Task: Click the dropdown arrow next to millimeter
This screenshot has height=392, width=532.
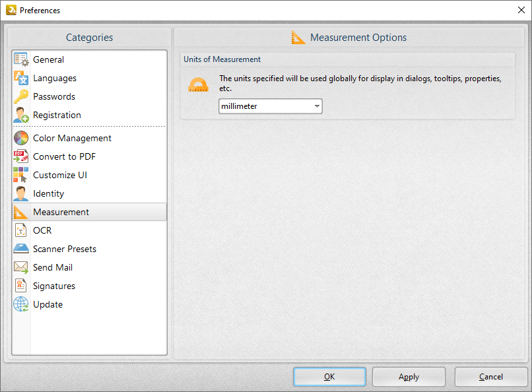Action: [317, 106]
